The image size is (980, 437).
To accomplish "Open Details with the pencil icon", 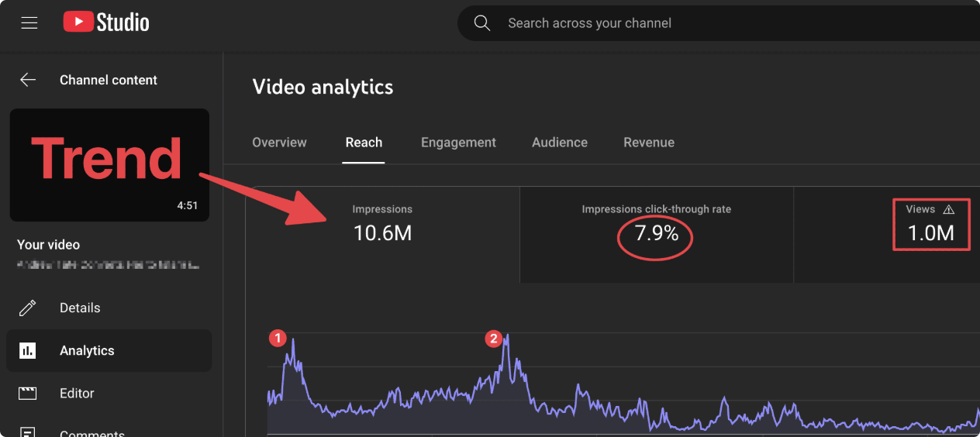I will tap(28, 308).
